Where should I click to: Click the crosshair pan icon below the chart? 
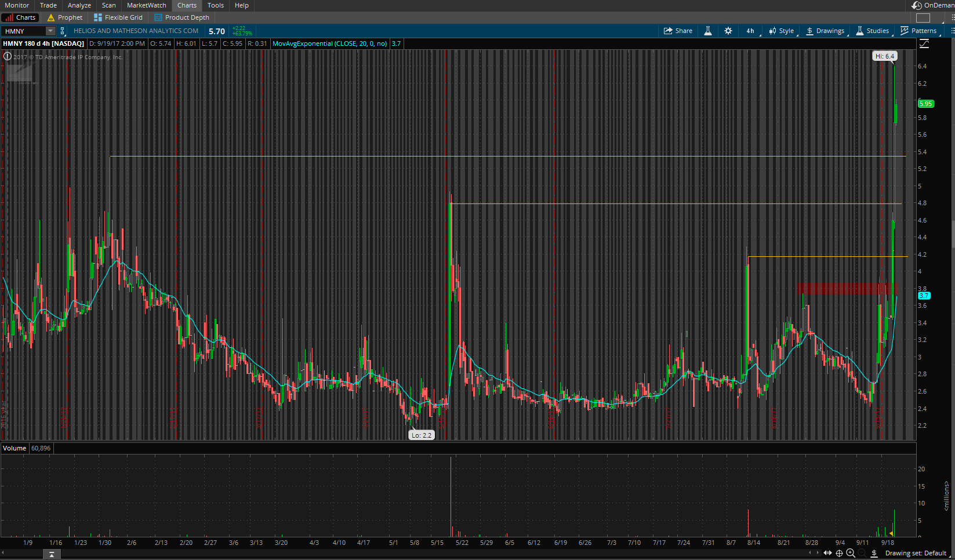point(839,553)
